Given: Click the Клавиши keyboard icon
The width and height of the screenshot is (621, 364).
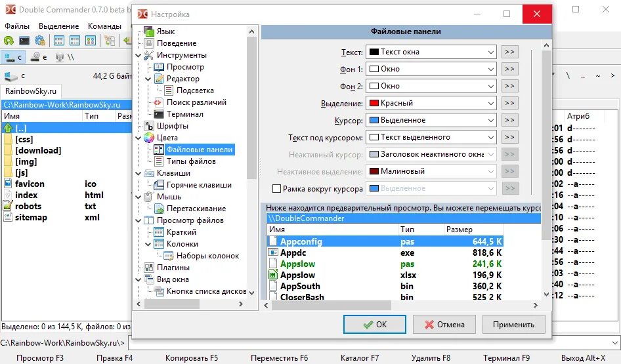Looking at the screenshot, I should point(149,173).
